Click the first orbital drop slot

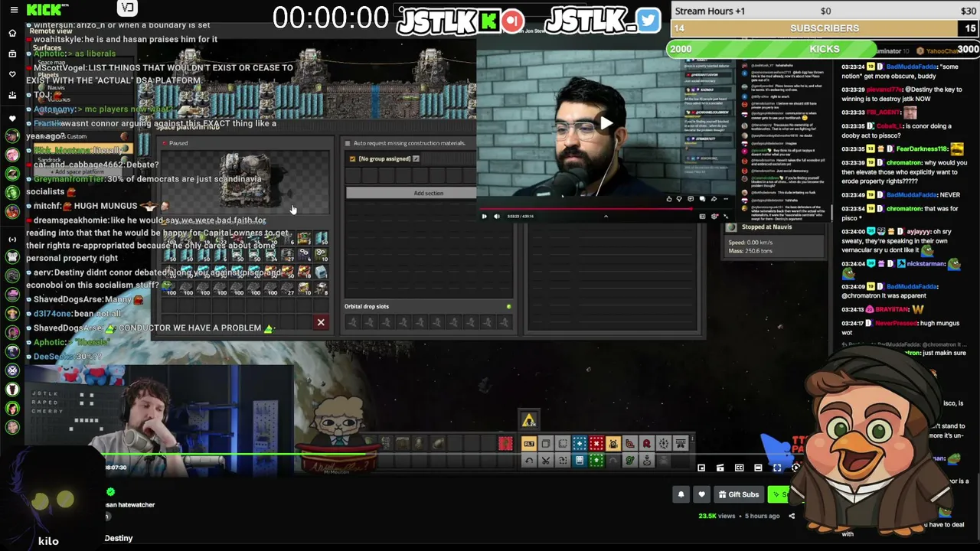click(x=353, y=322)
